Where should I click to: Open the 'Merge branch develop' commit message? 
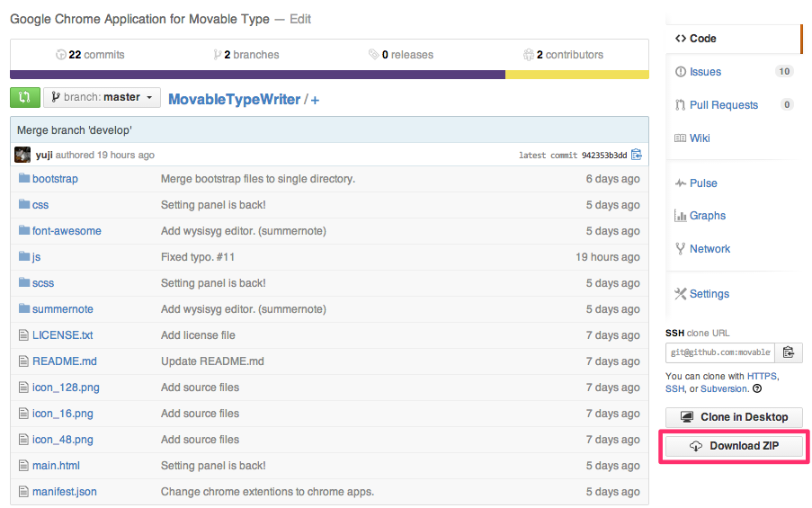point(74,130)
